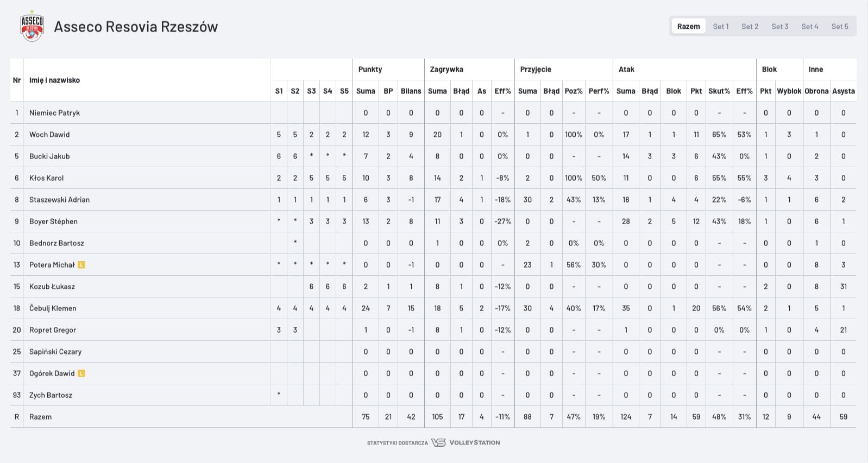Viewport: 868px width, 463px height.
Task: Switch to the Set 2 tab
Action: [750, 26]
